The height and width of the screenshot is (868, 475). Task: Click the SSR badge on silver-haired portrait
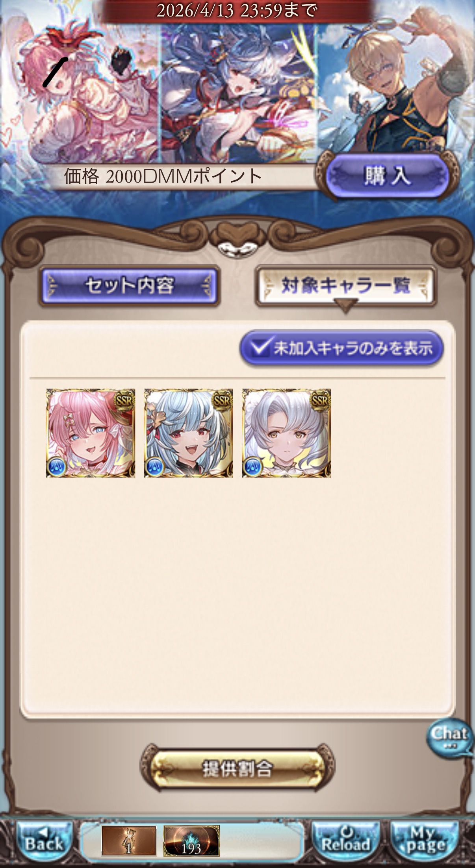coord(320,400)
